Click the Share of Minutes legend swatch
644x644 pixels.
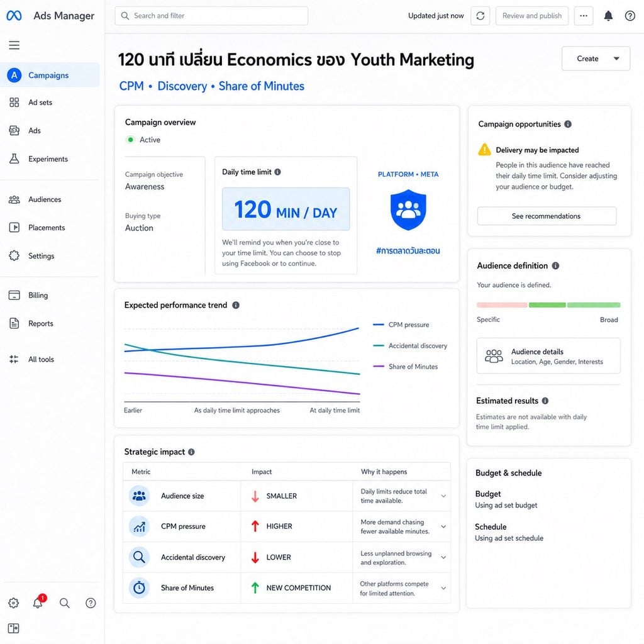pos(378,367)
